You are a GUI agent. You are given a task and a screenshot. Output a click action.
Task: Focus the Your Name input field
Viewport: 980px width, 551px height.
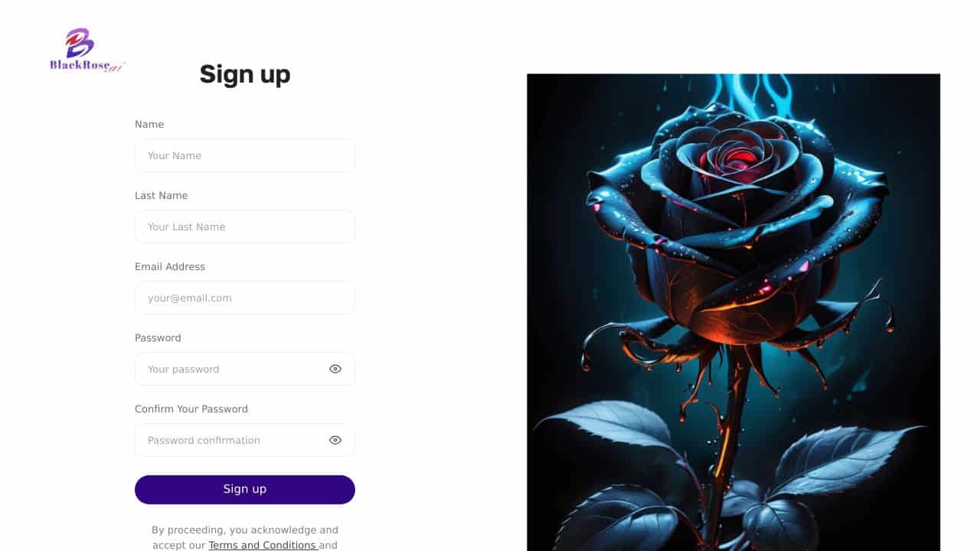[245, 155]
